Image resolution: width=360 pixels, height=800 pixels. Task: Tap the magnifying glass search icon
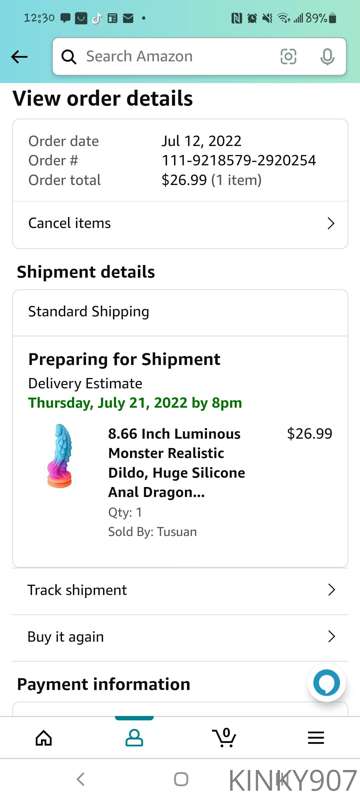point(69,57)
